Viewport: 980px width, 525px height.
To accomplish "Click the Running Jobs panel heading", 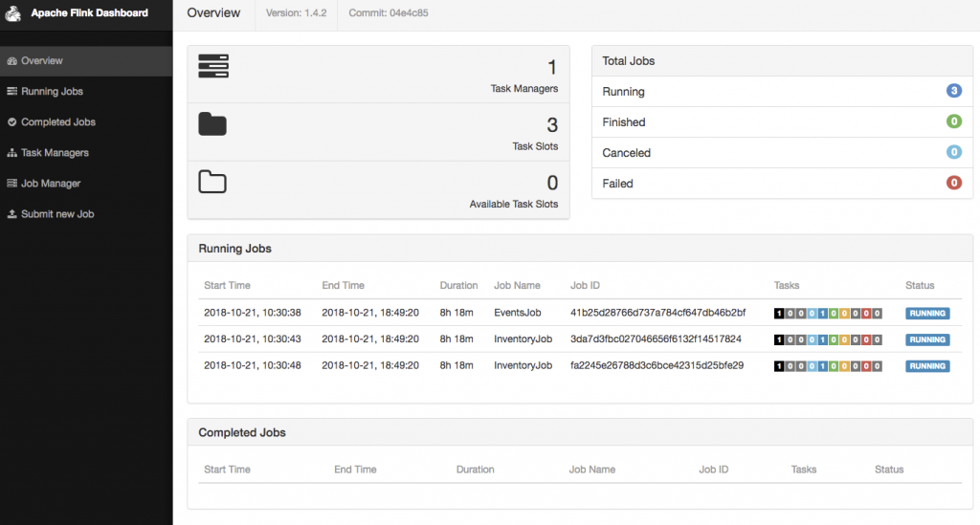I will pos(235,249).
